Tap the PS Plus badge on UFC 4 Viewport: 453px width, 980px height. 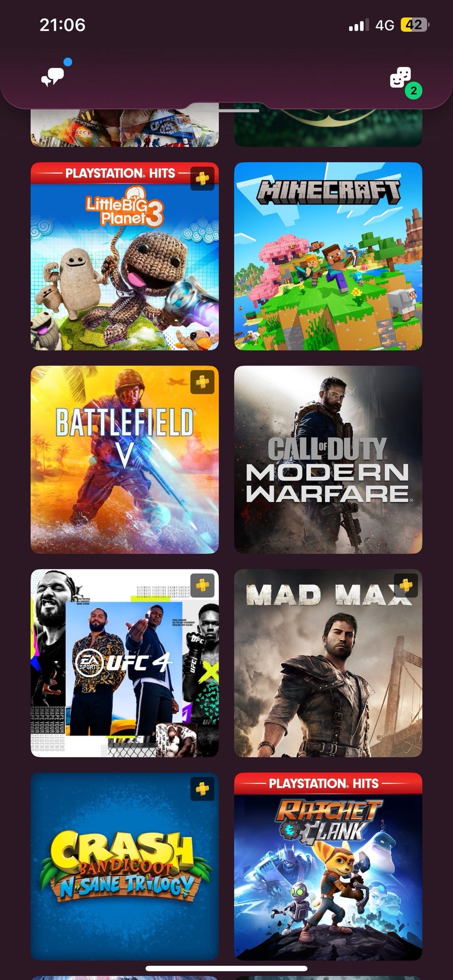pyautogui.click(x=202, y=585)
